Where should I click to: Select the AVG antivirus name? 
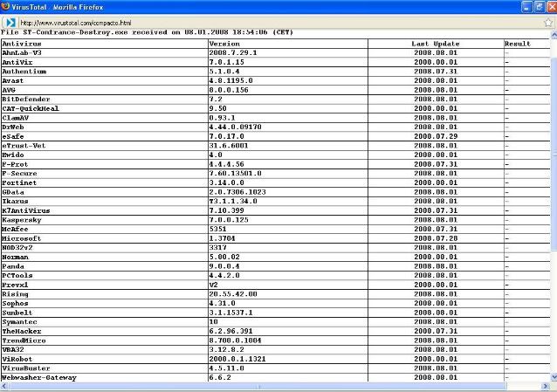pos(9,90)
